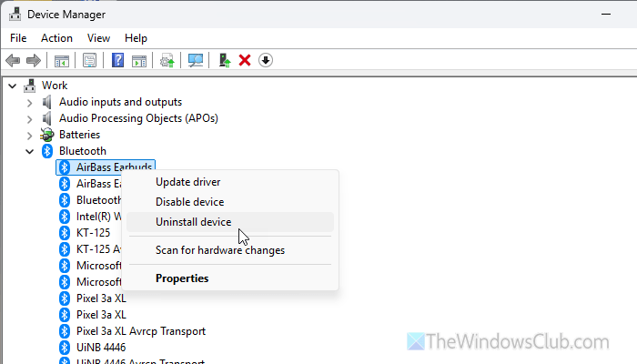Click the Batteries category icon
The height and width of the screenshot is (364, 637).
pos(46,135)
